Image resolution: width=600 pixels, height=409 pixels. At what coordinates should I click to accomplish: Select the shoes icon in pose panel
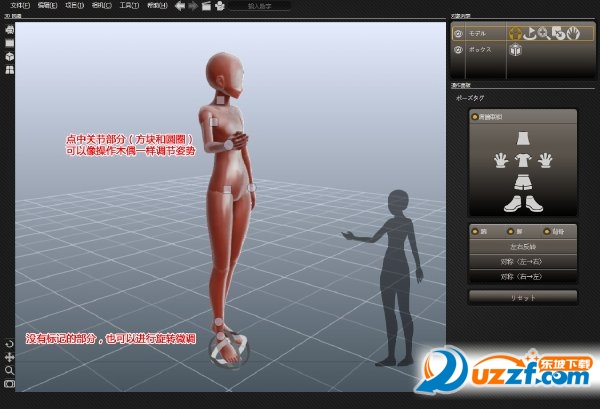click(x=523, y=204)
